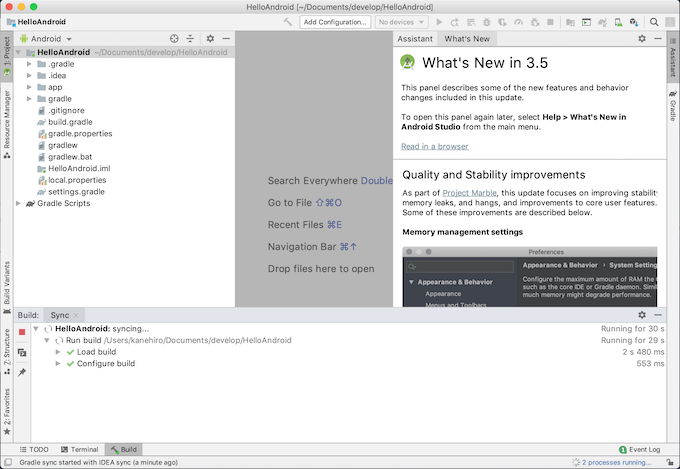This screenshot has height=469, width=680.
Task: Toggle the 1: Project side tool window
Action: pos(7,56)
